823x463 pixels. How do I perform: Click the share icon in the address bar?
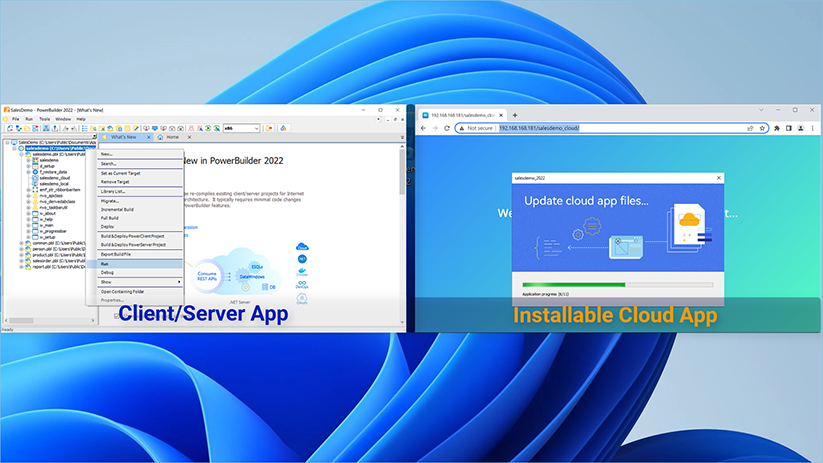tap(750, 128)
